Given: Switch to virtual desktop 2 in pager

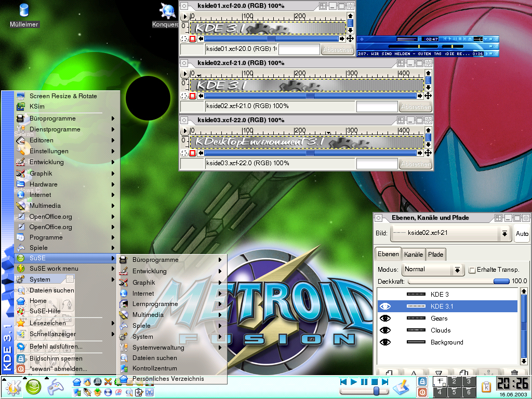Looking at the screenshot, I should pyautogui.click(x=454, y=382).
